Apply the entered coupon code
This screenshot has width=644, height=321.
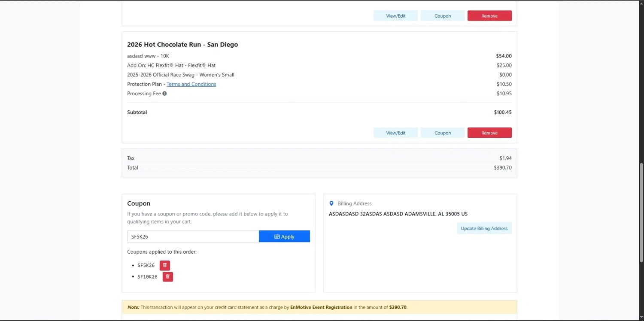[x=284, y=236]
